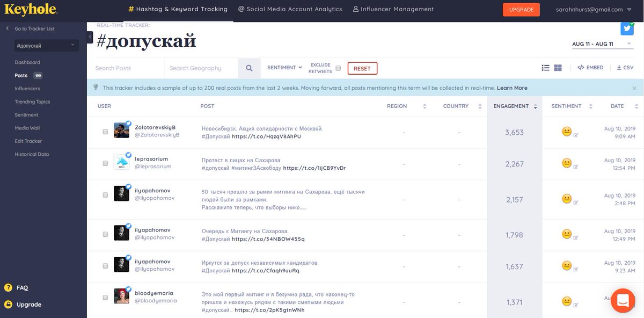Open the #допускай tracker selector
Screen dimensions: 644x318
47,46
